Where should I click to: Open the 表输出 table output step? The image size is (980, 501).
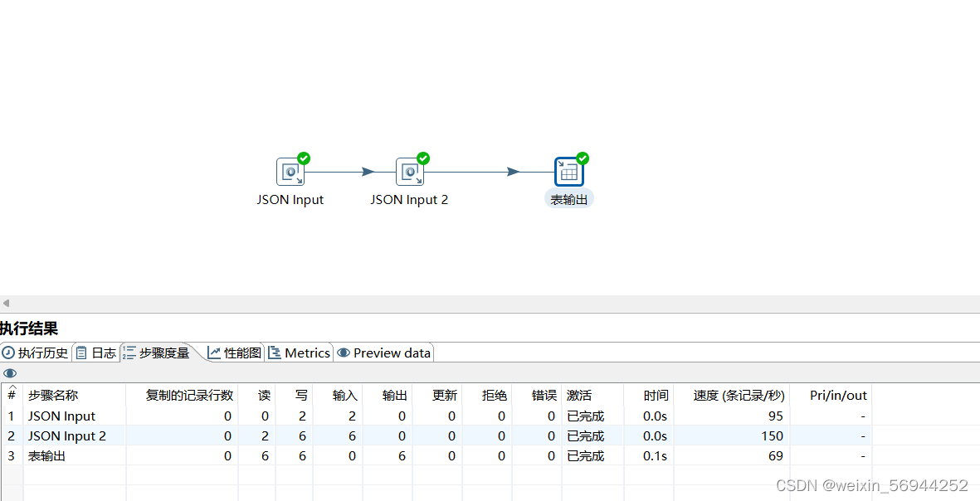(x=569, y=172)
